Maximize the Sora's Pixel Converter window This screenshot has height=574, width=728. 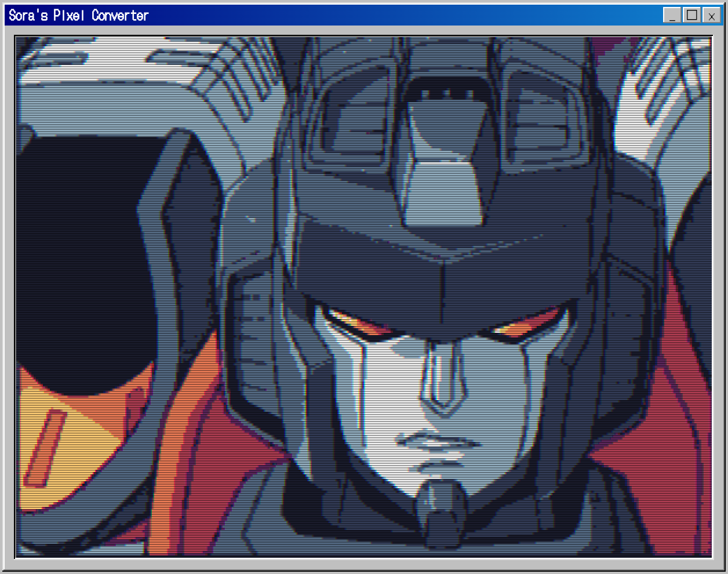click(692, 16)
